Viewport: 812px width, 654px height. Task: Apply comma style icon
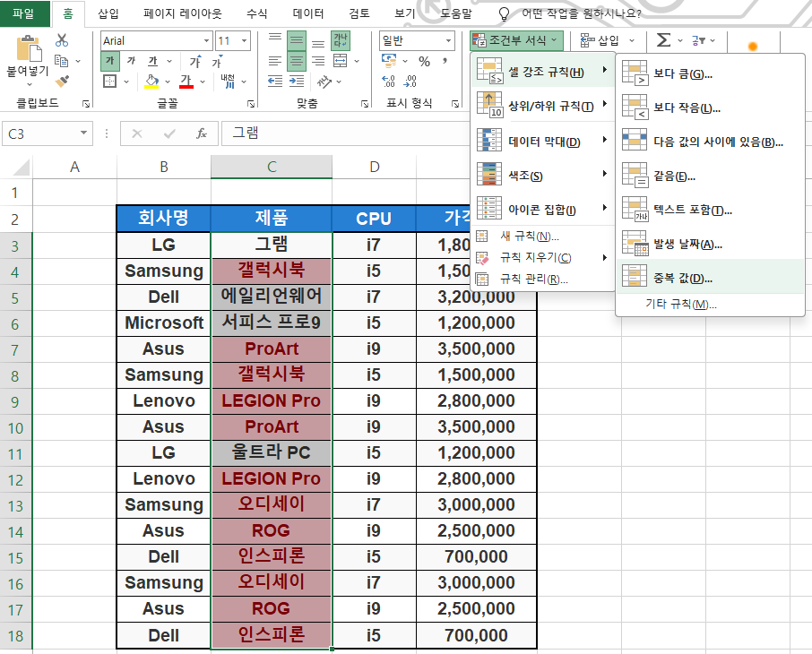pyautogui.click(x=445, y=61)
